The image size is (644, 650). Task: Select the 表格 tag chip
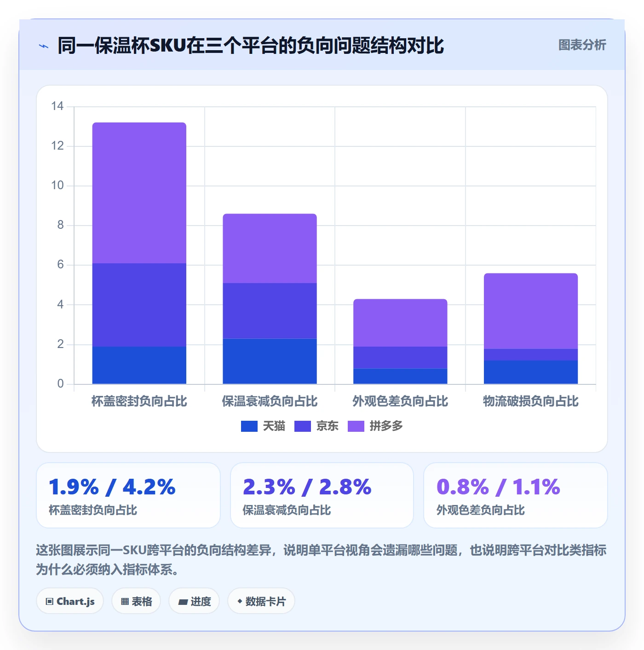[x=136, y=601]
